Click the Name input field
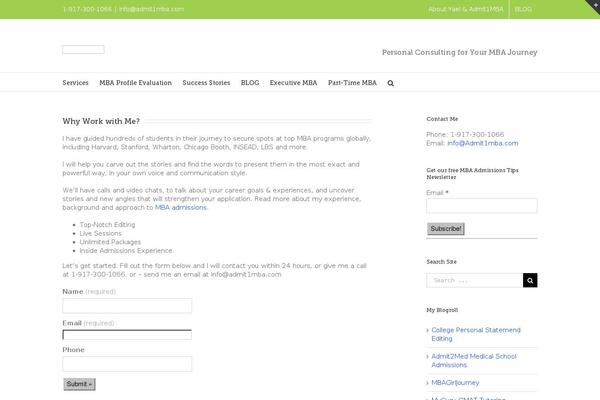 127,306
